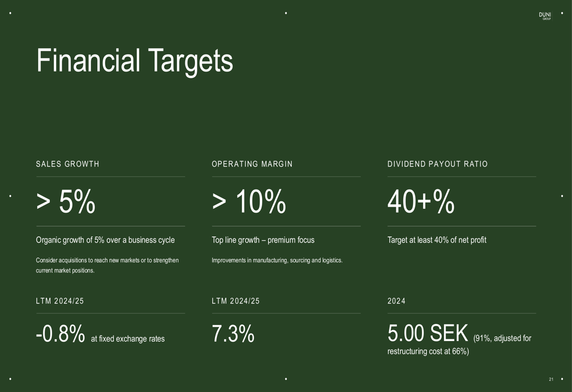Select the manufacturing, sourcing and logistics line
This screenshot has width=572, height=392.
click(x=277, y=260)
